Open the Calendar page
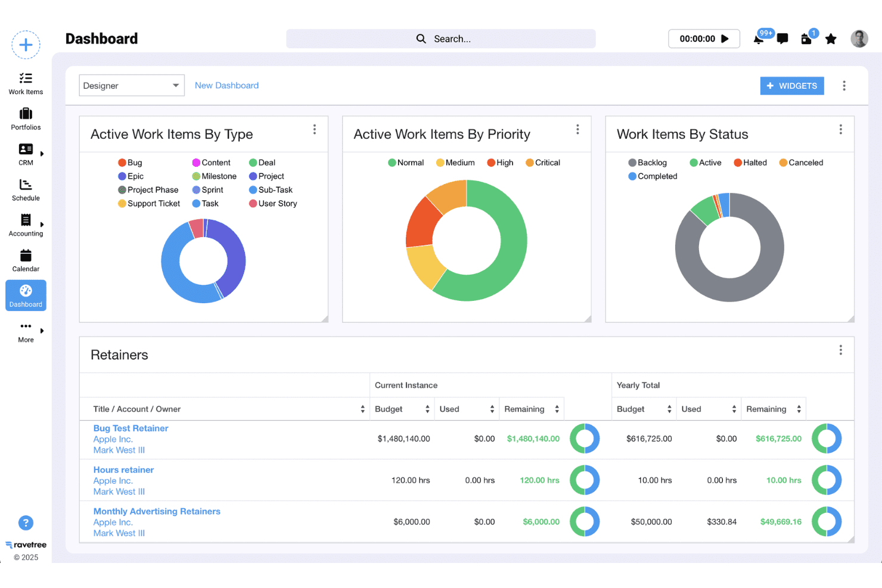 click(x=26, y=261)
